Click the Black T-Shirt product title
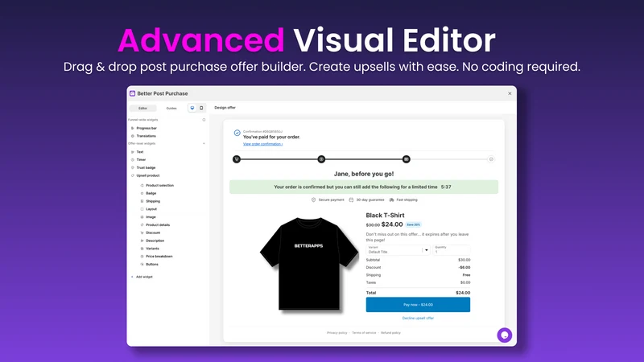This screenshot has height=362, width=644. pos(386,215)
